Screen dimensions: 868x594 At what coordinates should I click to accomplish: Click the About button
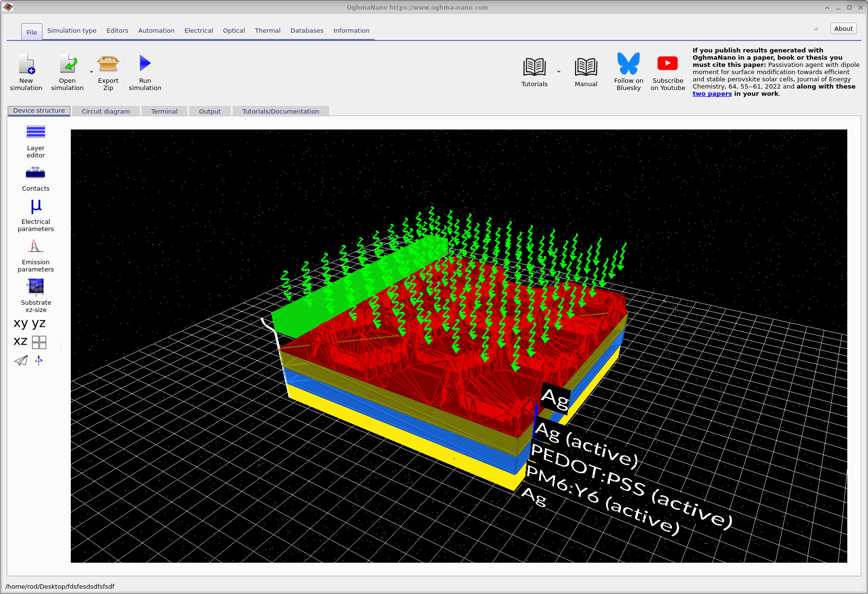click(x=843, y=28)
